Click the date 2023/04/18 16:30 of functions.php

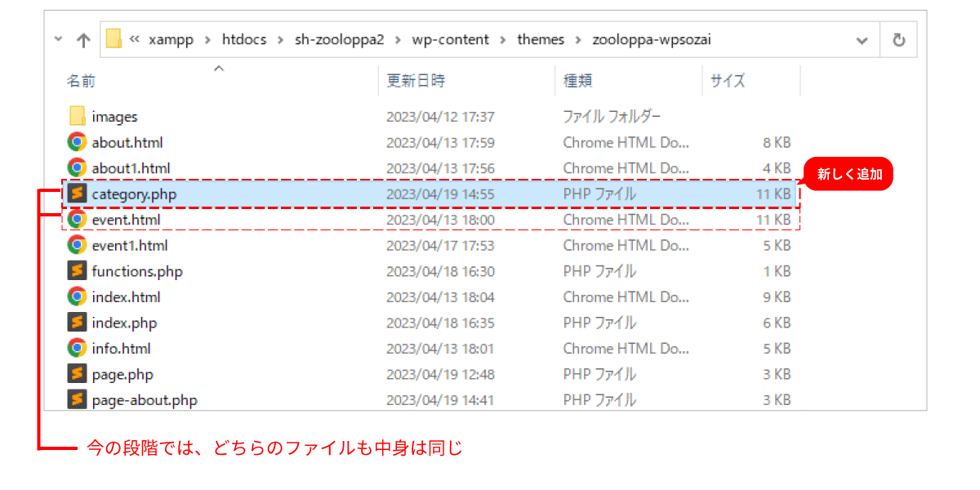pyautogui.click(x=440, y=271)
